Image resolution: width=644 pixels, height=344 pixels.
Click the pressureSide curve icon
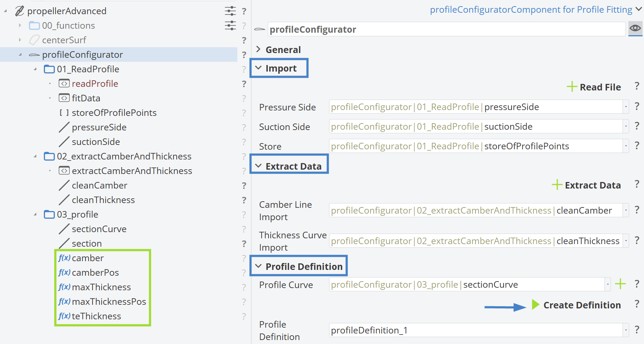tap(64, 127)
